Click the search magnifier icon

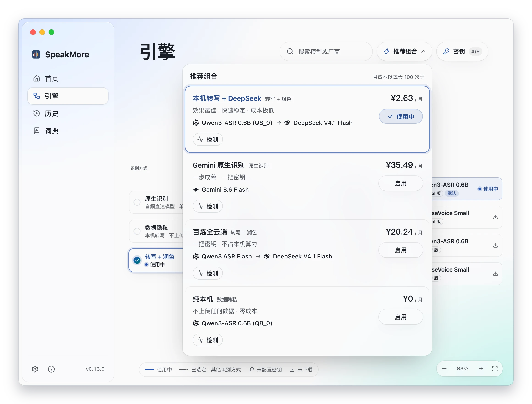click(290, 51)
